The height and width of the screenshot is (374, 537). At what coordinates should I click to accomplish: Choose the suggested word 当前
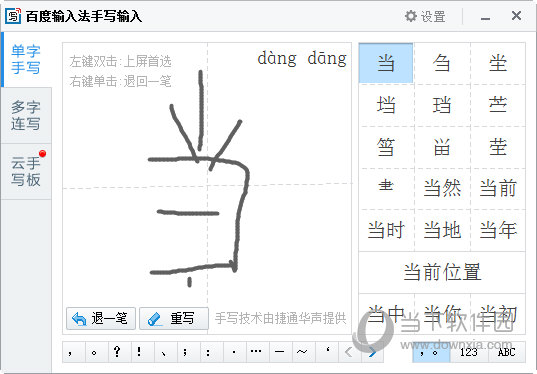[498, 188]
